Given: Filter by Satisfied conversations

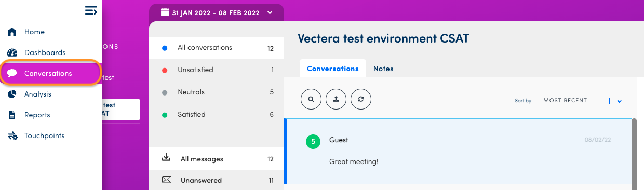Looking at the screenshot, I should pyautogui.click(x=217, y=114).
